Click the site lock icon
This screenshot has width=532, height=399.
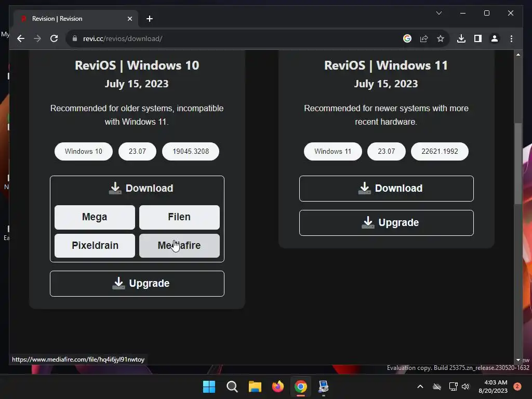(75, 38)
